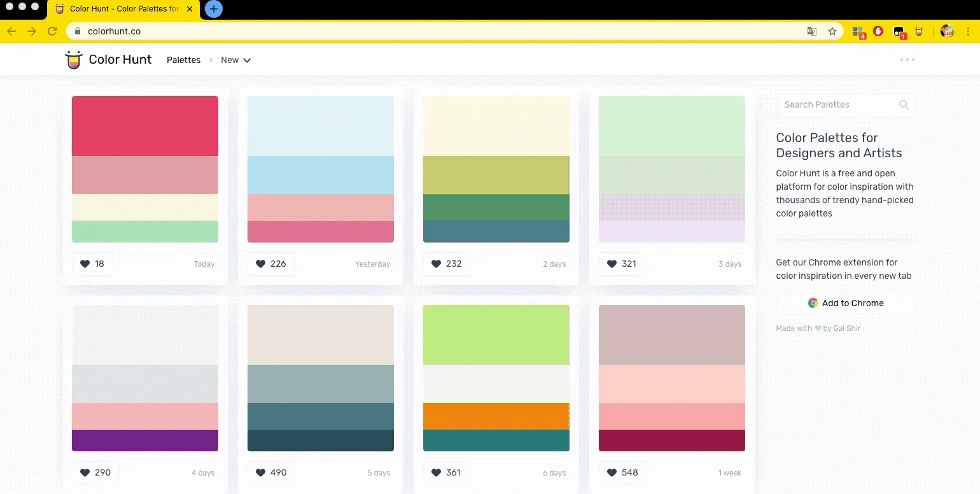Open the three-dots more menu

click(907, 60)
